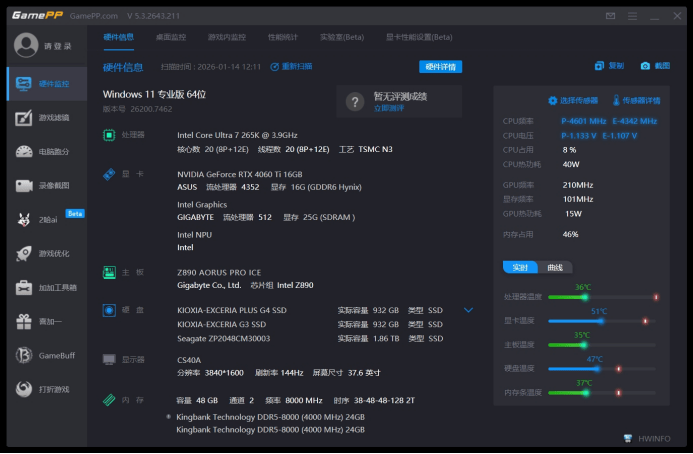
Task: Click KIOXIA-EXCERIA PLUS G4 SSD row
Action: [310, 310]
